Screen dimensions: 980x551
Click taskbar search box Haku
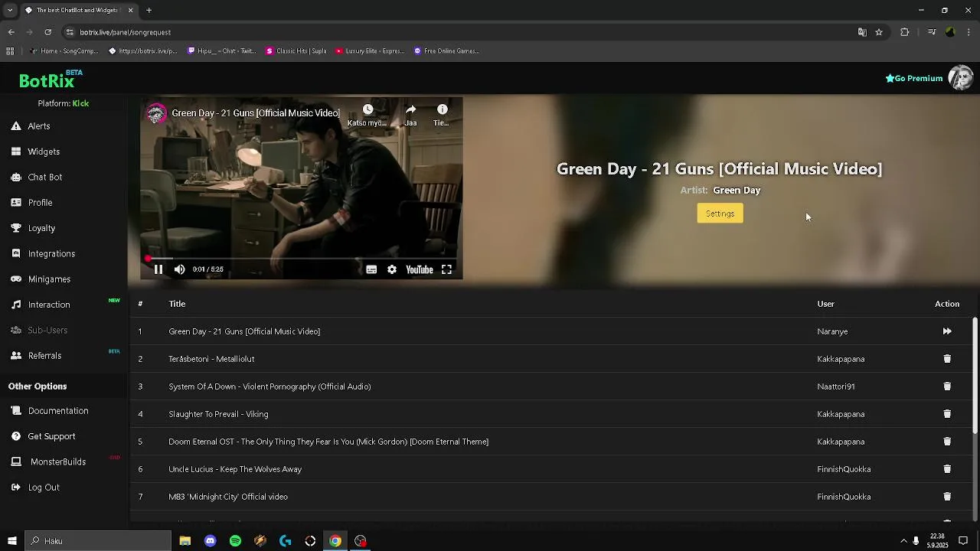98,541
